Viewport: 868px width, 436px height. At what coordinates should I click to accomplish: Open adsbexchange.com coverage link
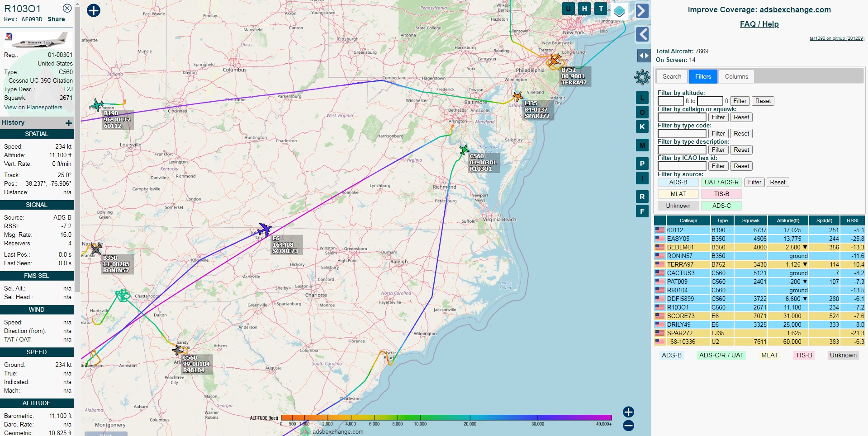tap(795, 9)
